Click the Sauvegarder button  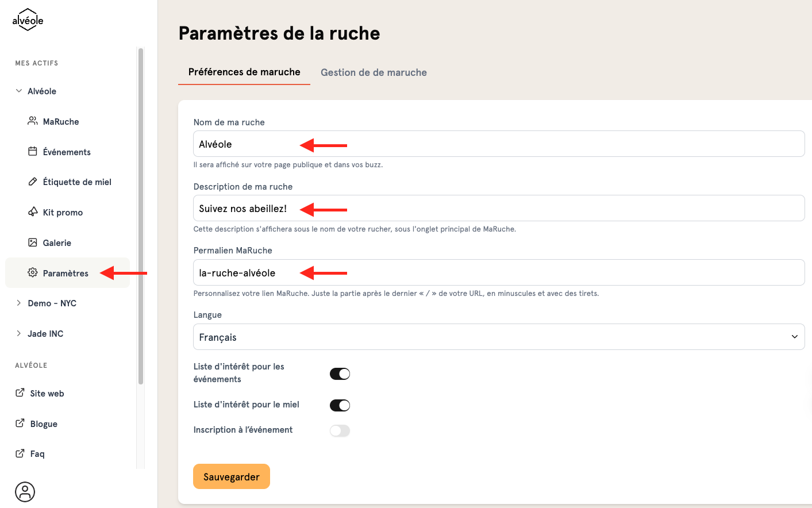click(232, 476)
